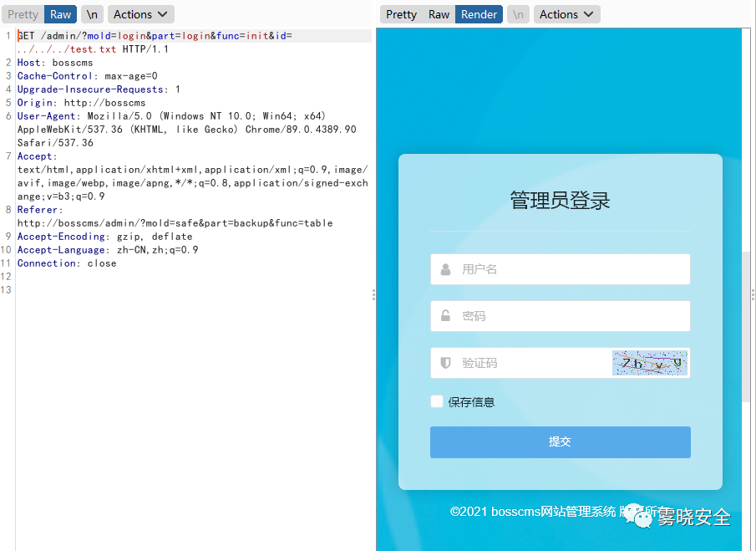
Task: Toggle request \n non-printable characters button
Action: (x=92, y=14)
